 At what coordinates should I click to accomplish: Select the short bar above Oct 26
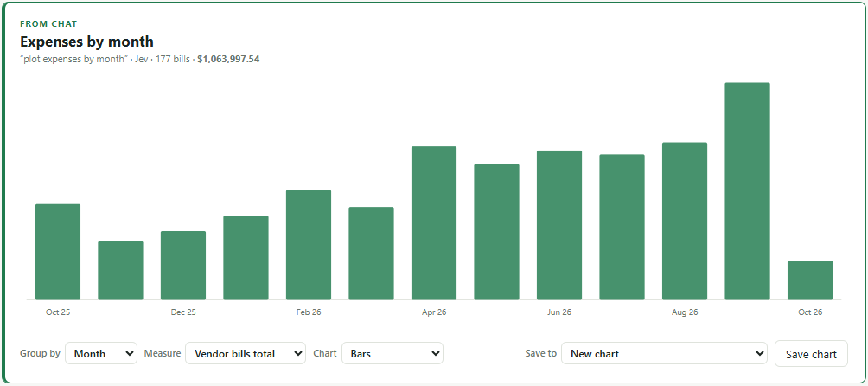[810, 280]
